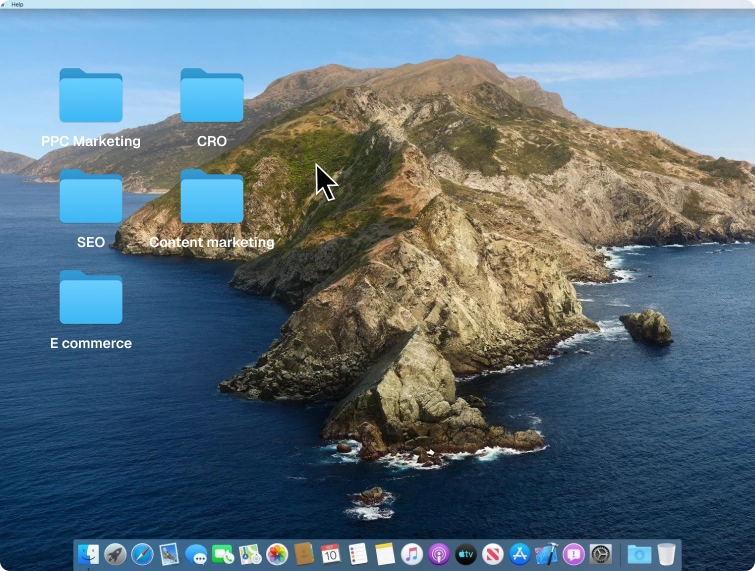Open Apple TV app
The width and height of the screenshot is (755, 571).
pyautogui.click(x=466, y=554)
